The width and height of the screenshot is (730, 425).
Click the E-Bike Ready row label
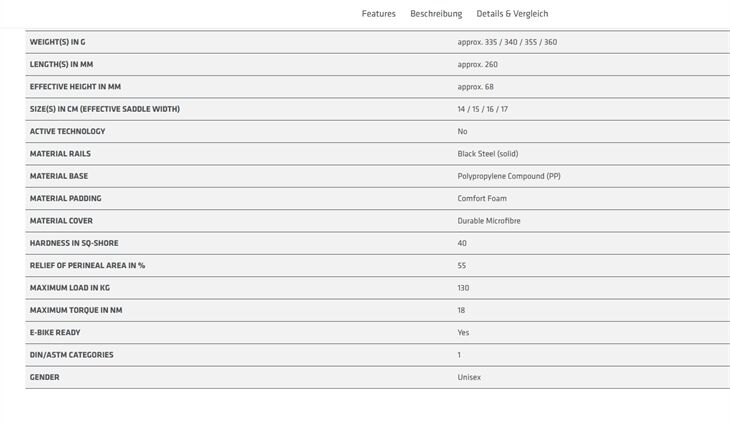[55, 332]
